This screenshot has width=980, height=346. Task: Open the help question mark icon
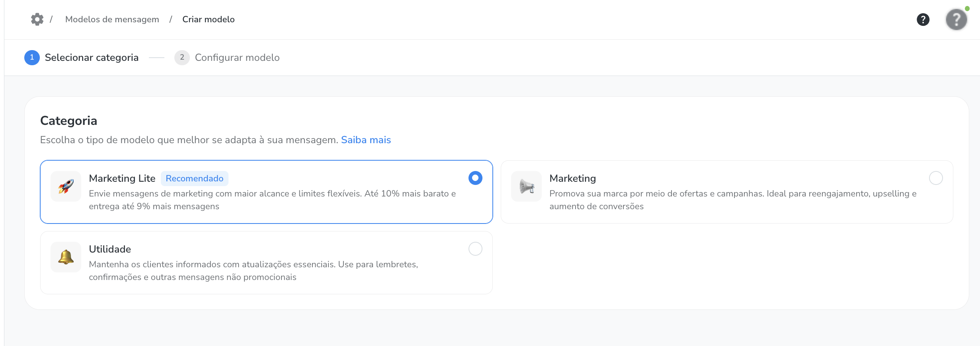pyautogui.click(x=923, y=19)
